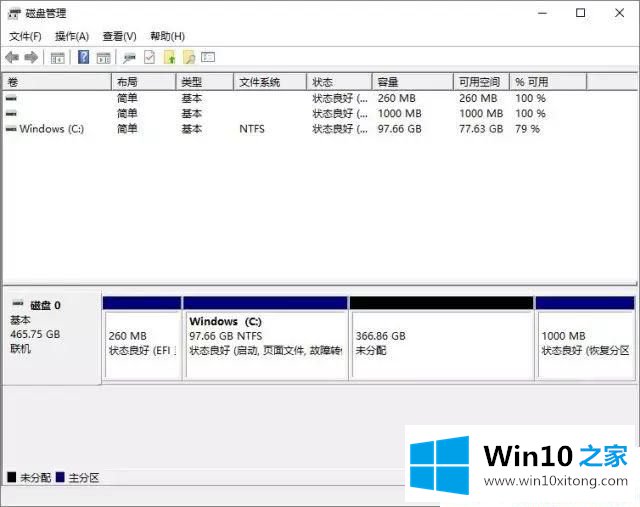Sort by the 文件系统 column header
The image size is (640, 507).
(270, 82)
